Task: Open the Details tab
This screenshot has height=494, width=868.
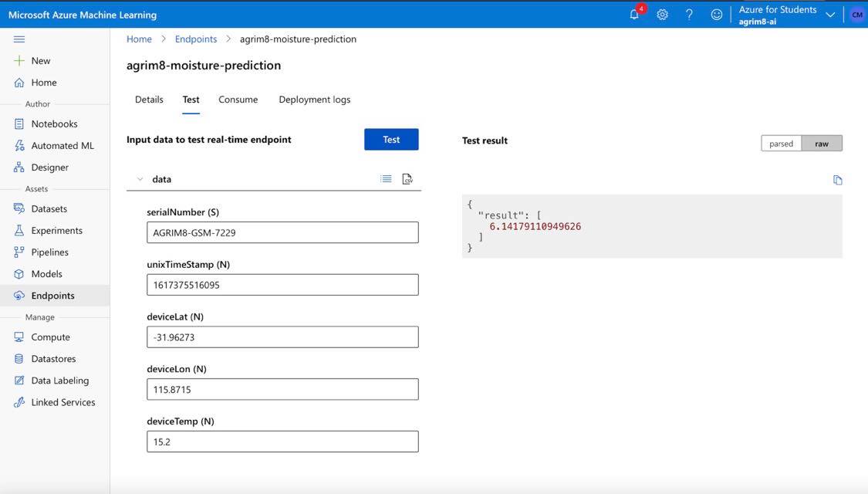Action: click(x=149, y=100)
